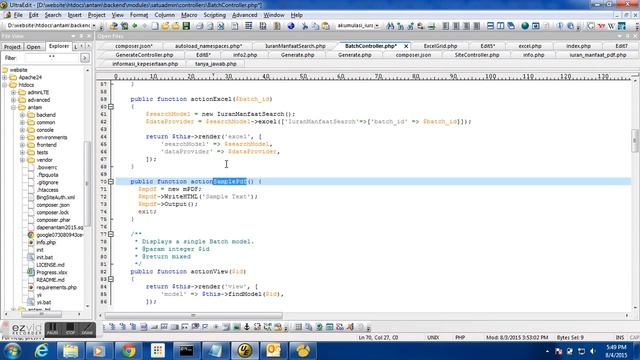The width and height of the screenshot is (640, 360).
Task: Switch to the Open panel tab
Action: pos(33,47)
